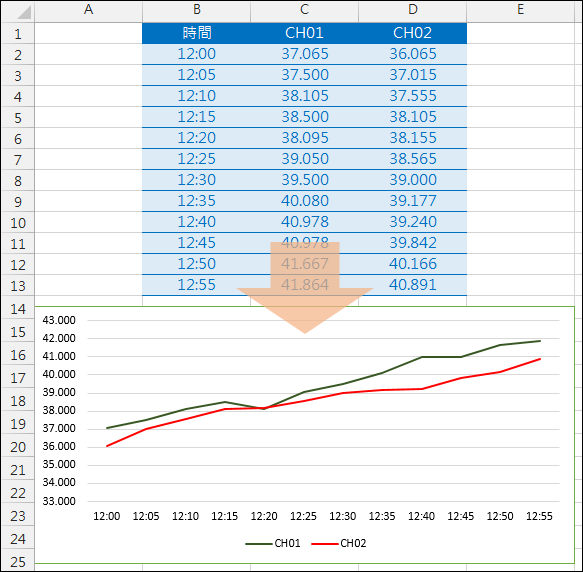Select time cell 12:40 in table

[x=196, y=222]
